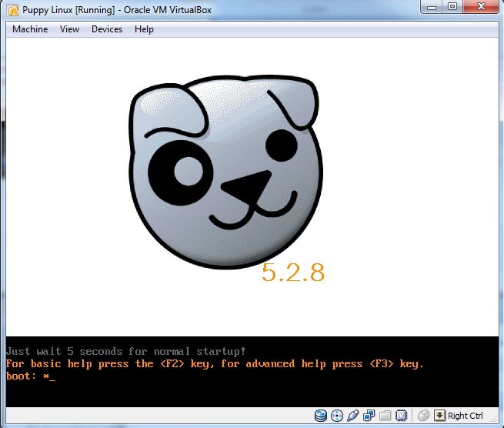Image resolution: width=504 pixels, height=428 pixels.
Task: Click the orange 5.2.8 version number
Action: (293, 273)
